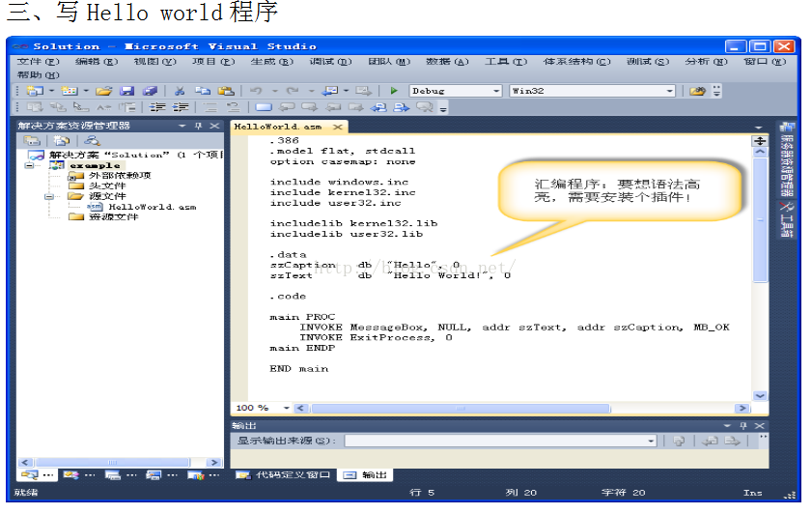Open a file with the yellow folder icon
This screenshot has width=812, height=514.
[x=104, y=91]
